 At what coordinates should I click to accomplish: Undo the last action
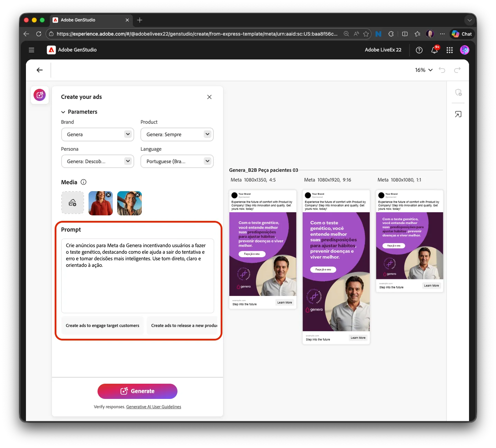[x=442, y=70]
